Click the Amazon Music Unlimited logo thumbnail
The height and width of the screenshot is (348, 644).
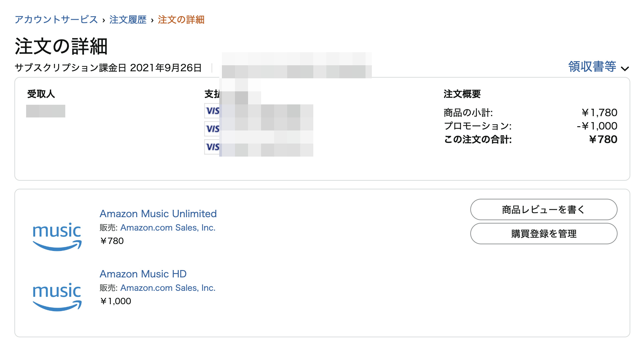[x=57, y=237]
